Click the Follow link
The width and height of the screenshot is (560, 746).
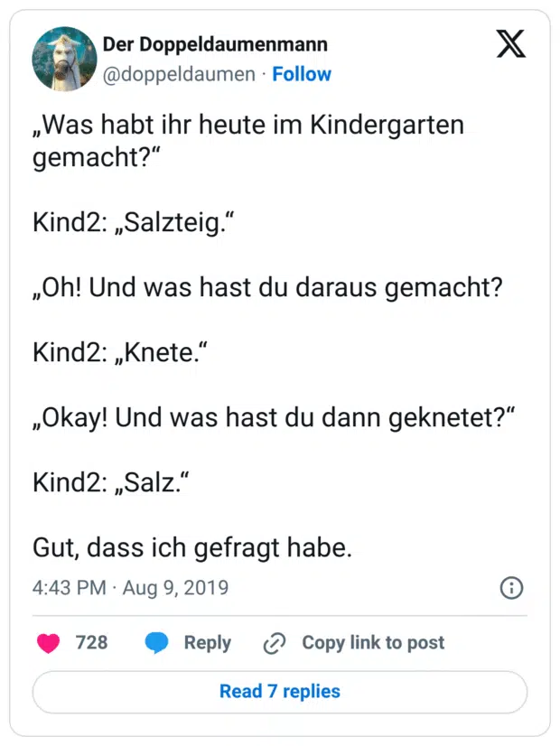click(x=302, y=74)
